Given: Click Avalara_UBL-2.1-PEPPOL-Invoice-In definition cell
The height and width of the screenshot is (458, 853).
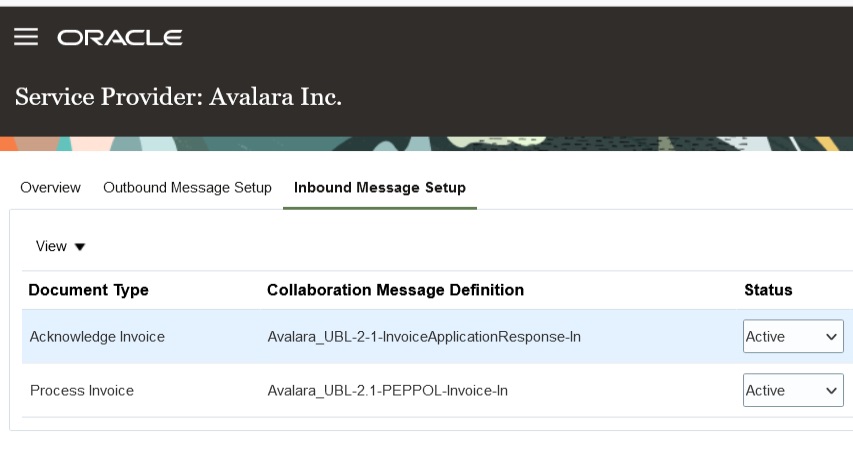Looking at the screenshot, I should [x=387, y=391].
